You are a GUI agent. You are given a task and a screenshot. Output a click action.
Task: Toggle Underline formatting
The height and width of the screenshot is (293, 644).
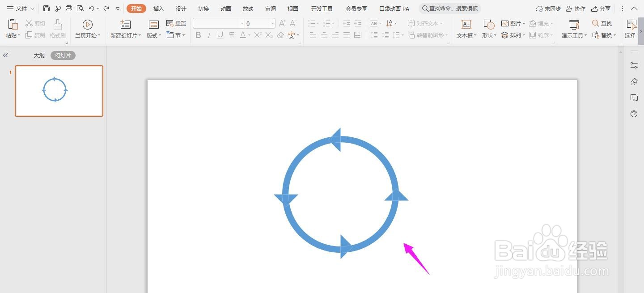(x=220, y=35)
